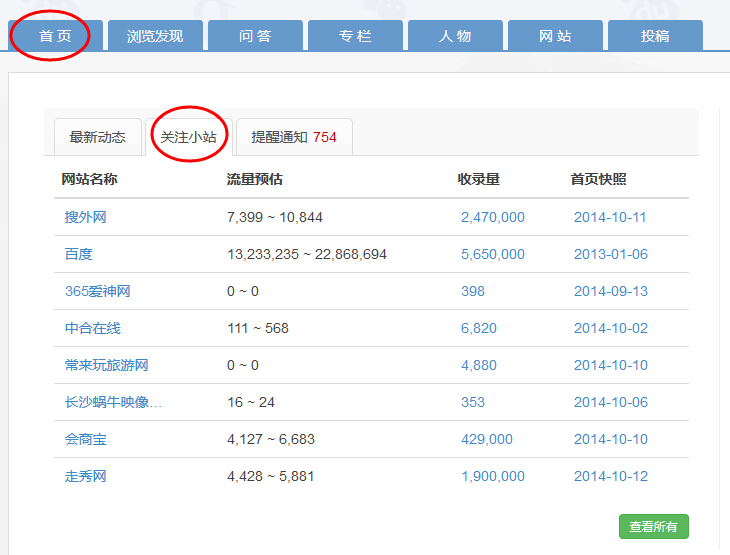
Task: Click traffic estimate 111 ~ 568
Action: click(x=258, y=328)
